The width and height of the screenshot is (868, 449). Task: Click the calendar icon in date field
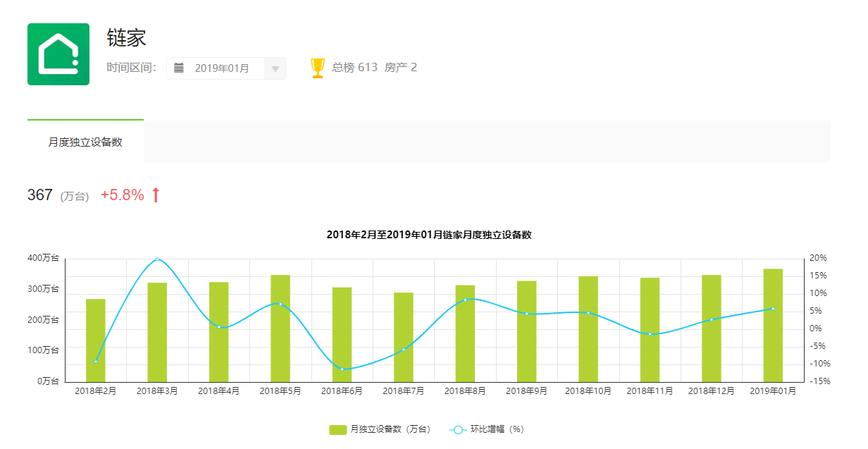click(179, 68)
